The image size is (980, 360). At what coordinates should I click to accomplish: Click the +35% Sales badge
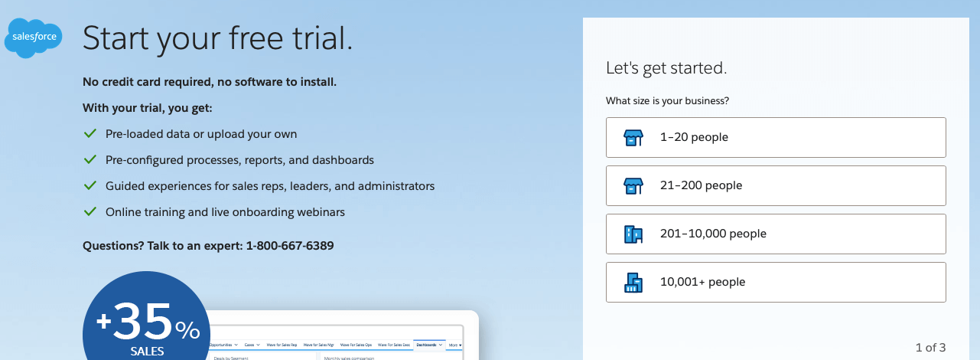pyautogui.click(x=146, y=316)
